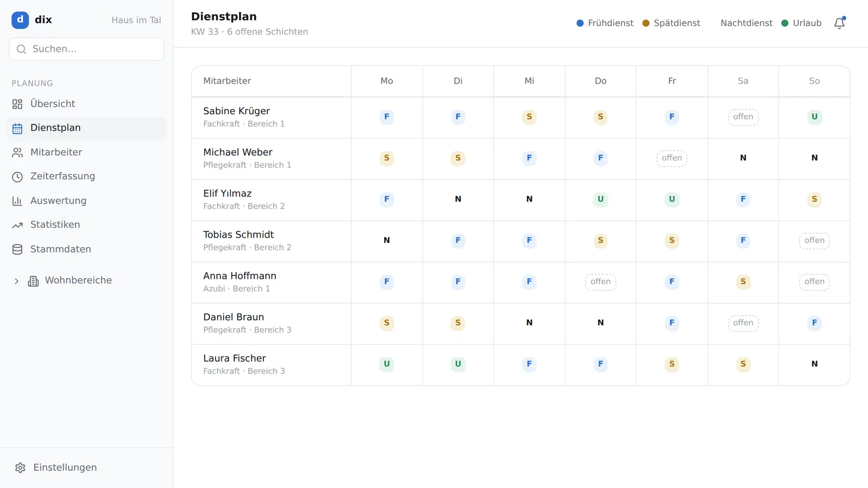
Task: Click the dix logo icon
Action: pyautogui.click(x=20, y=20)
